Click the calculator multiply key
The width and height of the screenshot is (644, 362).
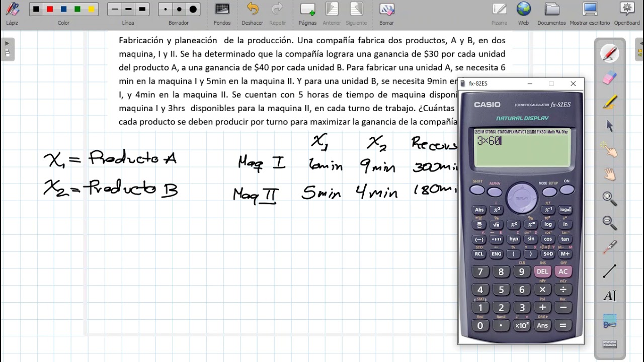coord(542,290)
